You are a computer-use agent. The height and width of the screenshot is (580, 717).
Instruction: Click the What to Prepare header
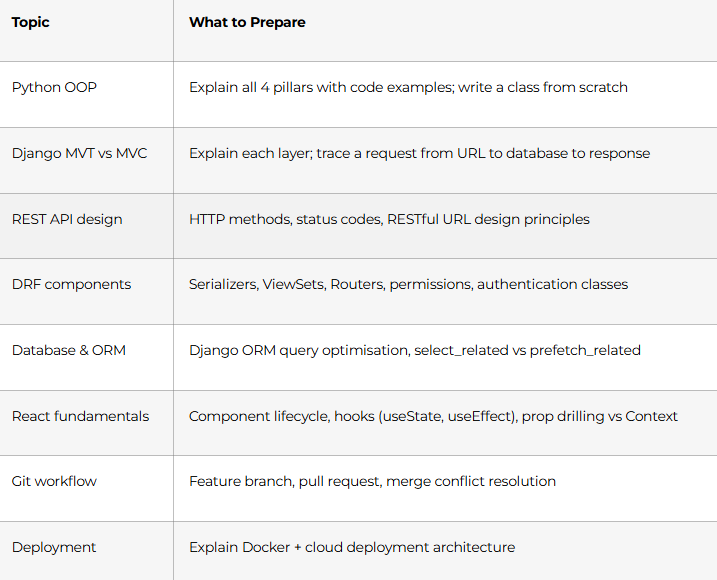tap(247, 22)
